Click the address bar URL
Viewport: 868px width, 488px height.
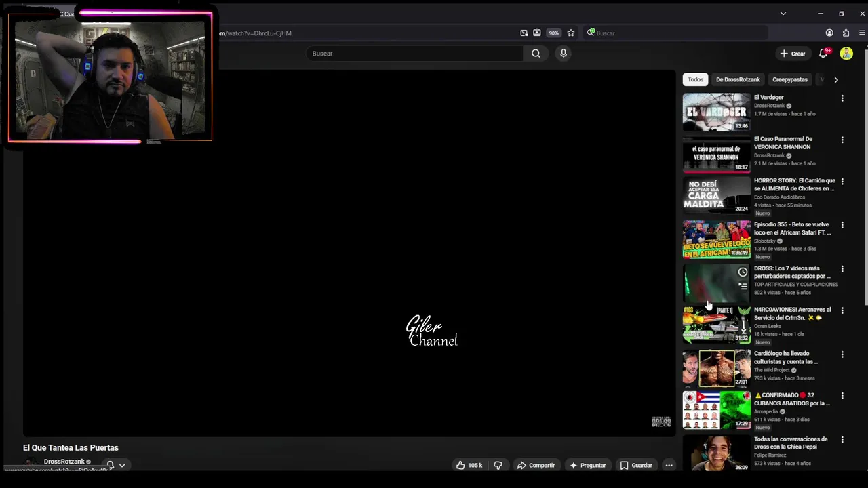click(x=254, y=33)
